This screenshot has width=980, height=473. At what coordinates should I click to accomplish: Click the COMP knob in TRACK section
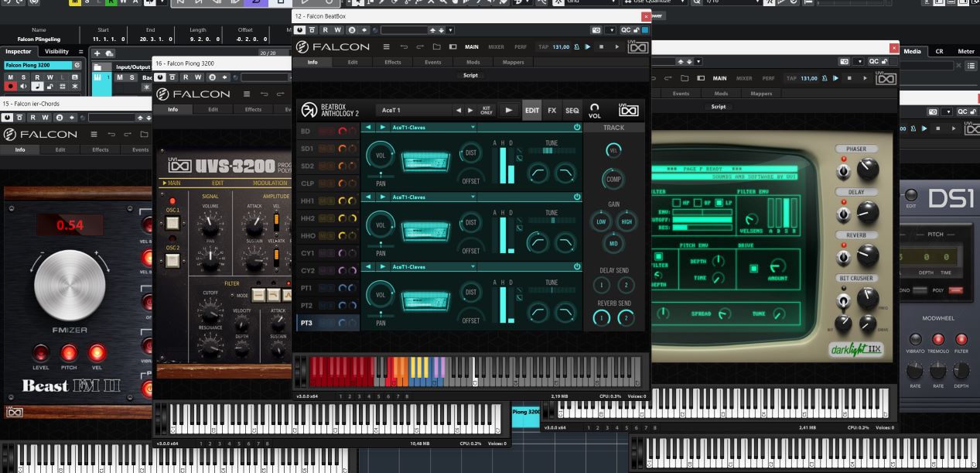coord(613,180)
